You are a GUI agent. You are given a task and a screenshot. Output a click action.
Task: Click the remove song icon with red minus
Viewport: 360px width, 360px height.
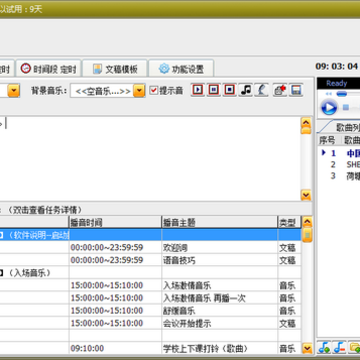click(339, 347)
